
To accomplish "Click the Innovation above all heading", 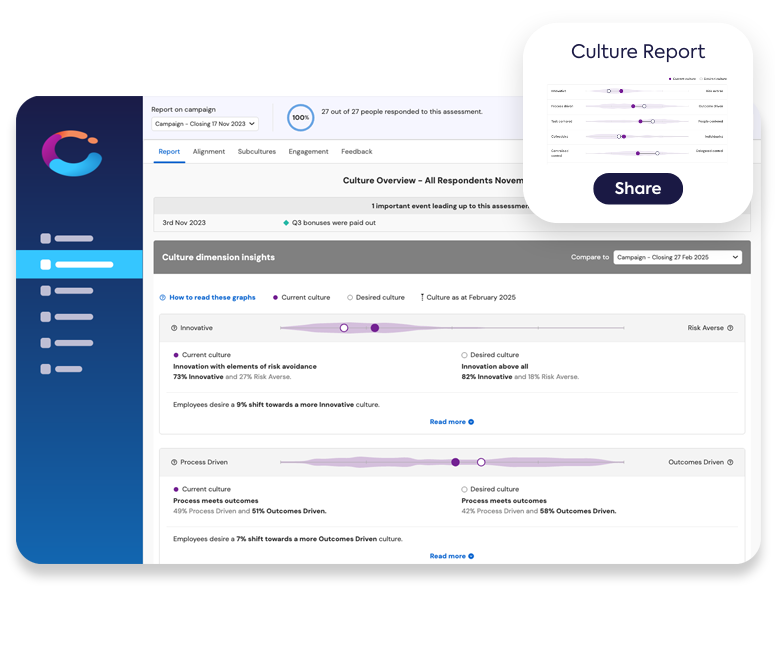I will point(495,367).
